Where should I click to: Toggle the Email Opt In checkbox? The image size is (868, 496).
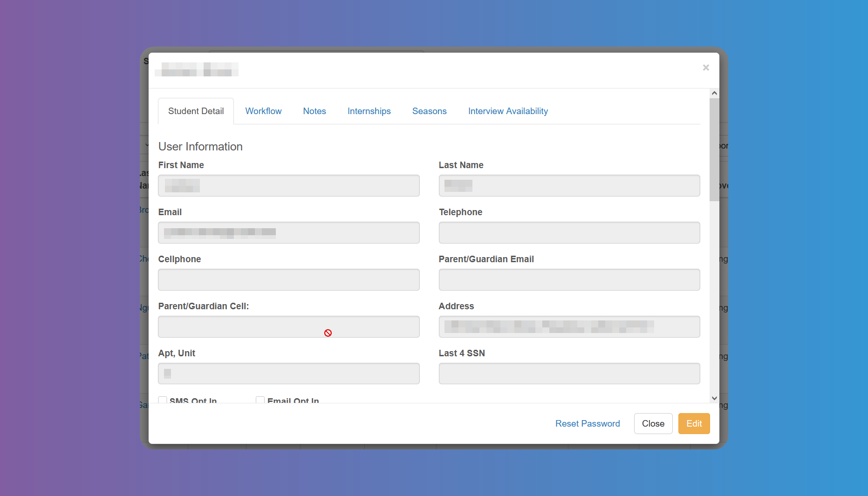click(260, 400)
